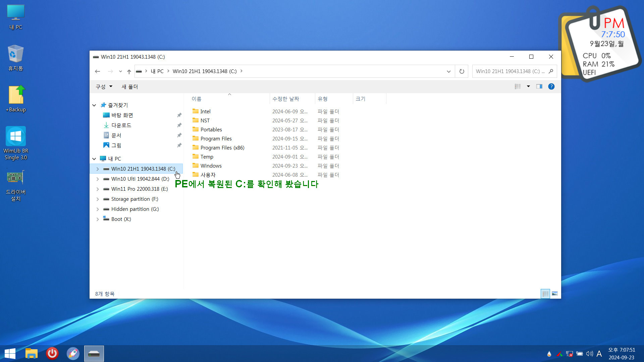644x362 pixels.
Task: Switch to large icons view in status bar
Action: [555, 294]
